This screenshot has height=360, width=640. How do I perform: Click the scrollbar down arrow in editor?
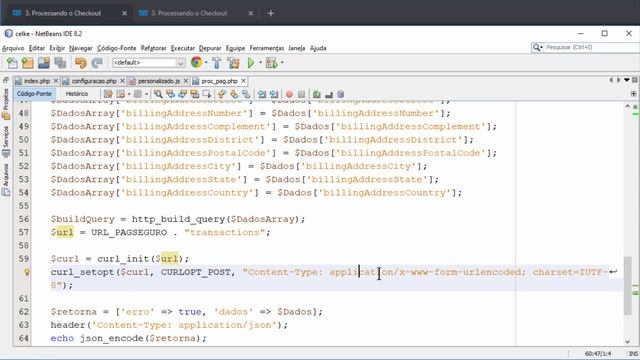coord(628,342)
